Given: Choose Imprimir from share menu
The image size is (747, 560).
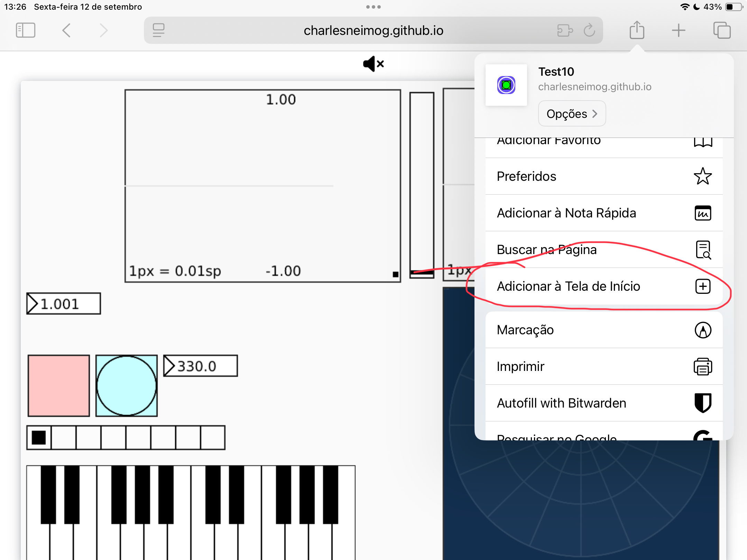Looking at the screenshot, I should [604, 366].
